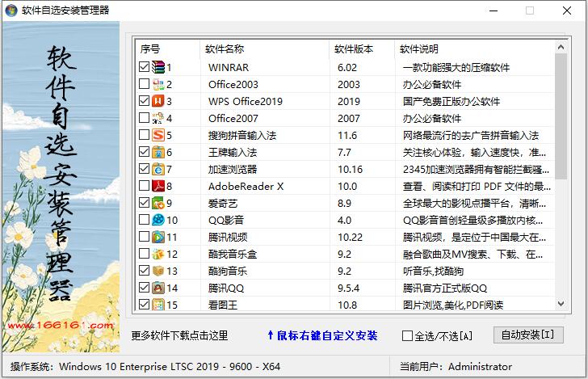Click the version 10.16 cell
Screen dimensions: 588x379
351,170
